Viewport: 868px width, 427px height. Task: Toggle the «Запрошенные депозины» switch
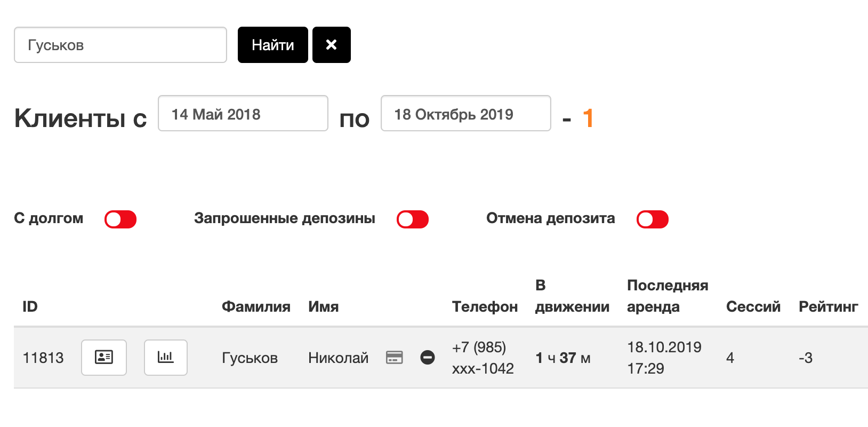pos(413,219)
